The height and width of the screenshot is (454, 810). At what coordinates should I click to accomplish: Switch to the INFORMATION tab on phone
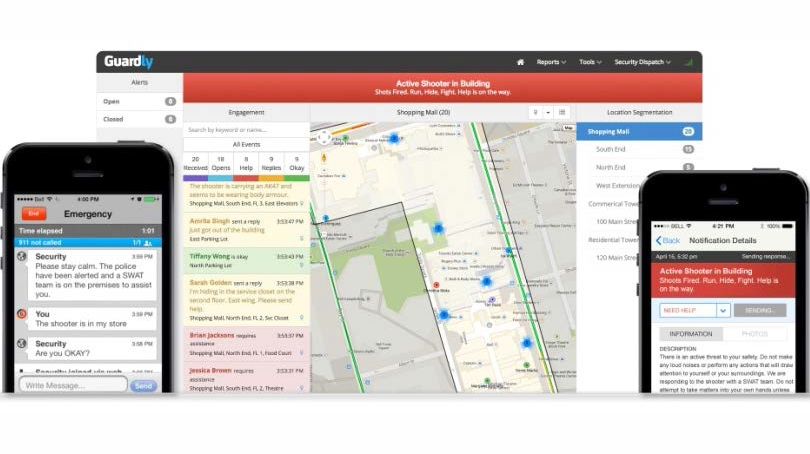point(691,334)
